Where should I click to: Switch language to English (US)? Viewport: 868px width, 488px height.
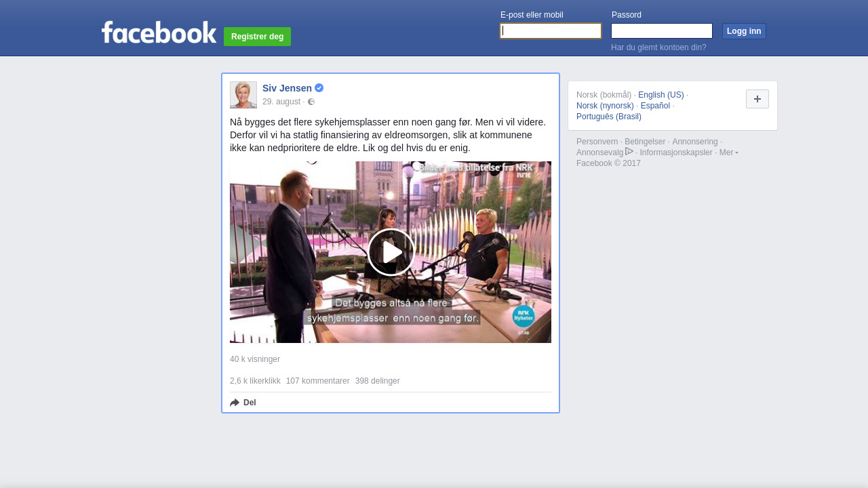(x=661, y=95)
